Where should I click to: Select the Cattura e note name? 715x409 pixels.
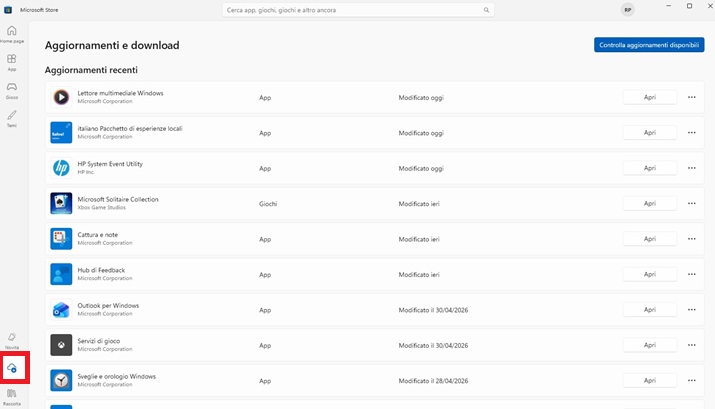[x=98, y=235]
